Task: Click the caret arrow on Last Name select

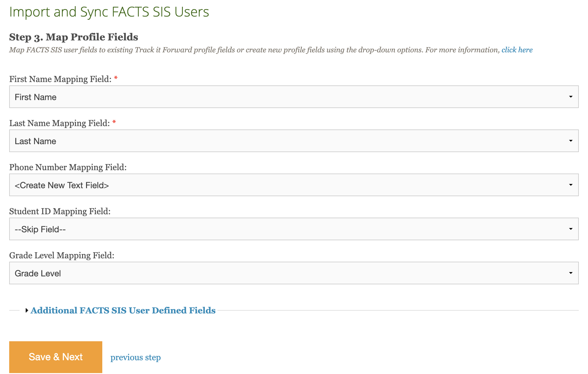Action: 571,141
